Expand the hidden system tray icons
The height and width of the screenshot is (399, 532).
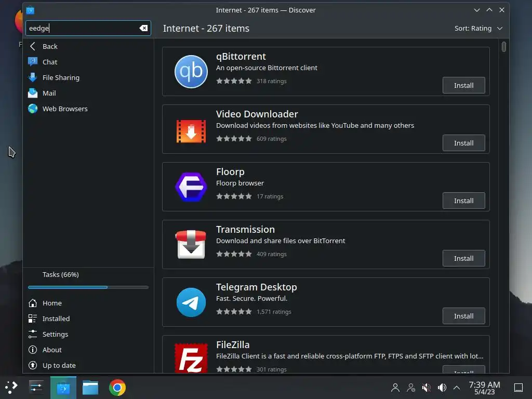(x=457, y=388)
